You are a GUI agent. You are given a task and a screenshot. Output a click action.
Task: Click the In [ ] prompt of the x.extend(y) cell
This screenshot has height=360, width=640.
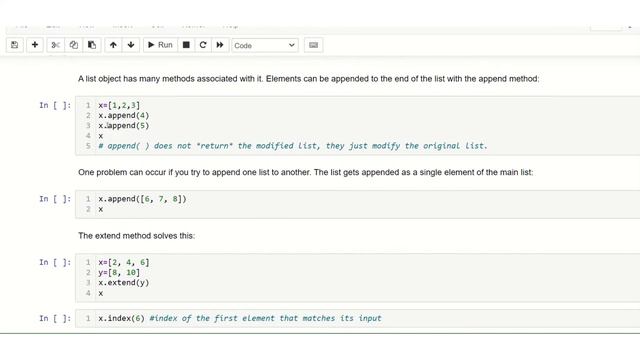coord(55,262)
